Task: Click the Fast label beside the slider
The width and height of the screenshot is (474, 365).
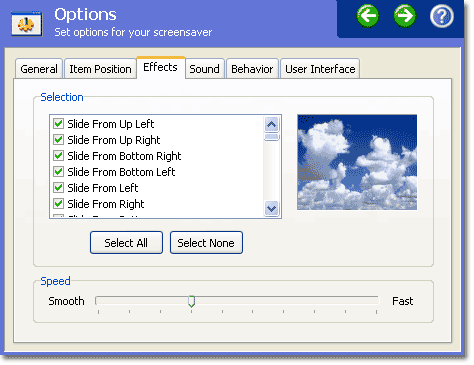Action: (403, 301)
